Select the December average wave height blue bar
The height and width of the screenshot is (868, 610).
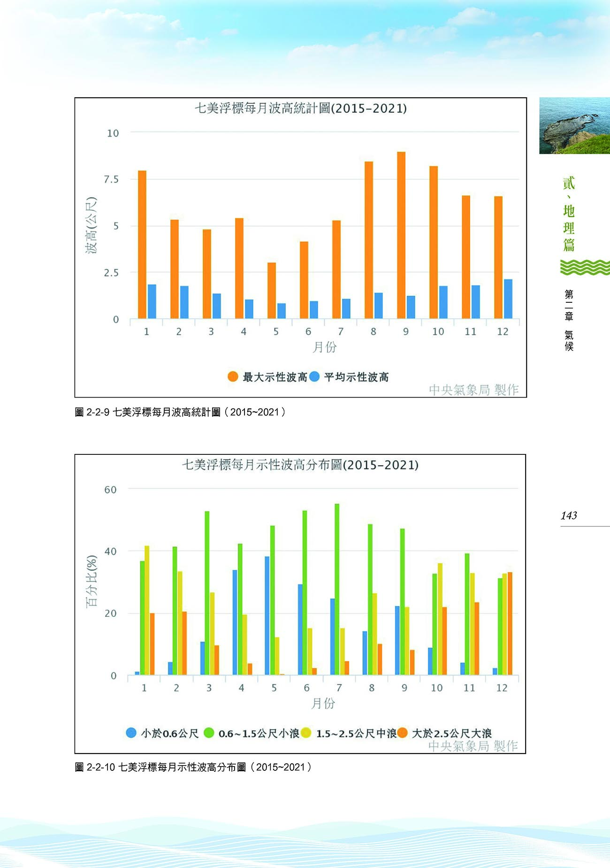[x=508, y=299]
